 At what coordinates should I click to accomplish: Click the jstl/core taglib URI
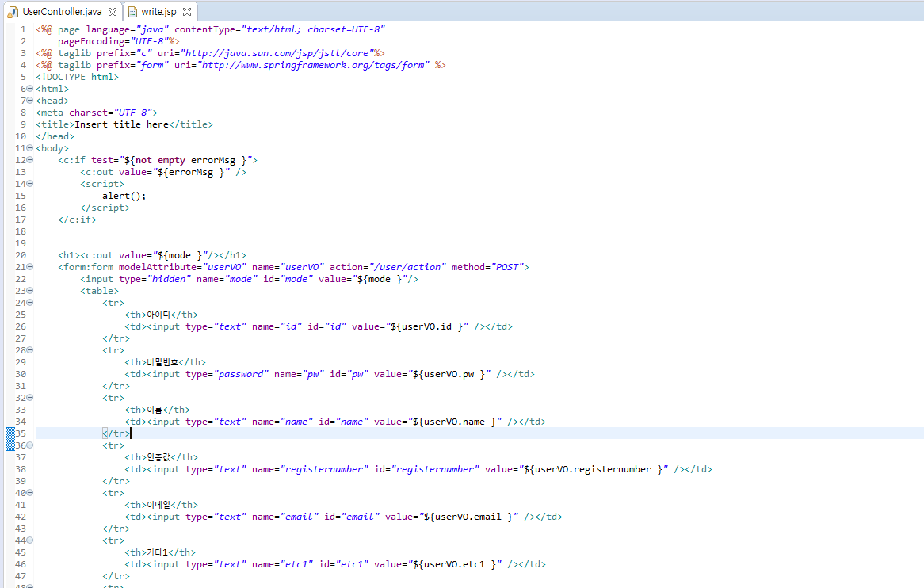click(277, 53)
